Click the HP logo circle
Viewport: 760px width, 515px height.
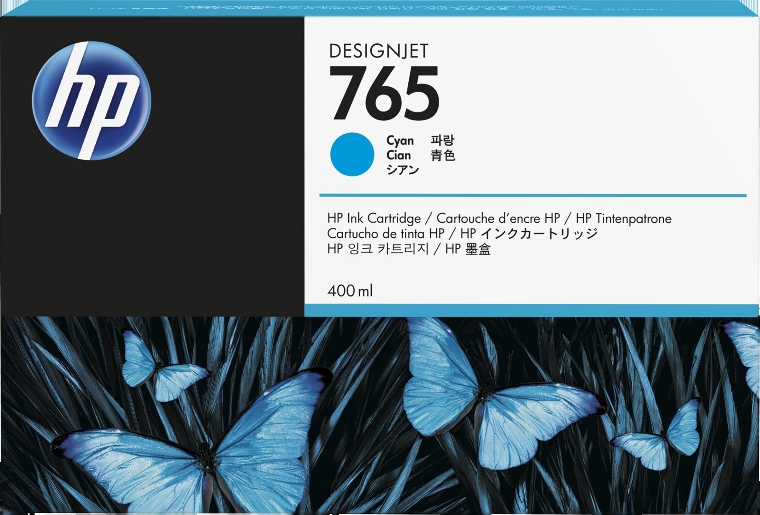point(91,101)
